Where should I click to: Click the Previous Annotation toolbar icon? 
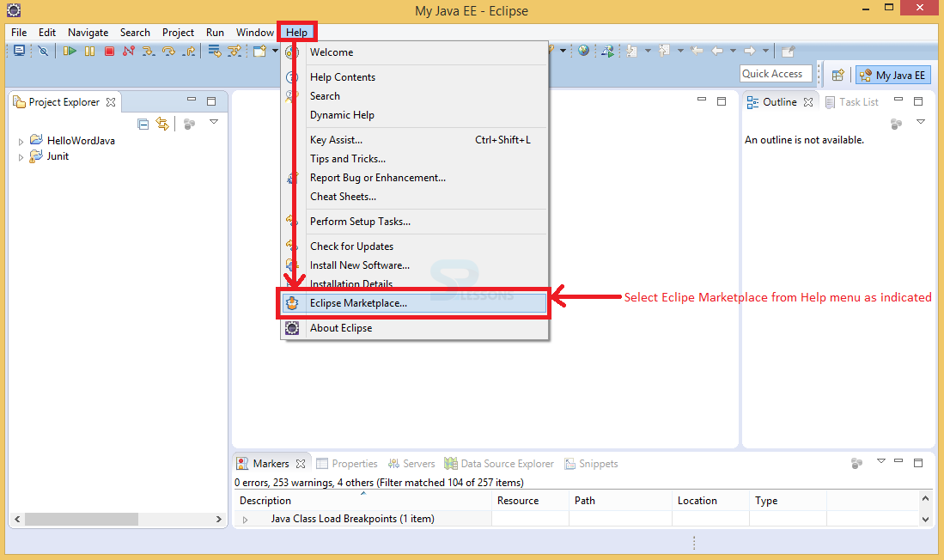coord(664,52)
